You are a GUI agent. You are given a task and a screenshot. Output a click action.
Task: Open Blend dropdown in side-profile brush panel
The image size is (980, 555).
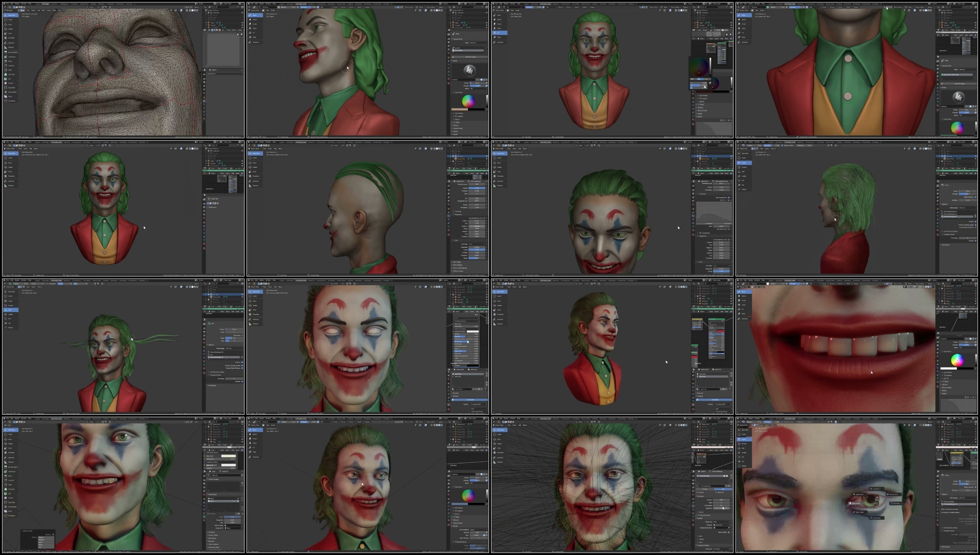(x=478, y=89)
